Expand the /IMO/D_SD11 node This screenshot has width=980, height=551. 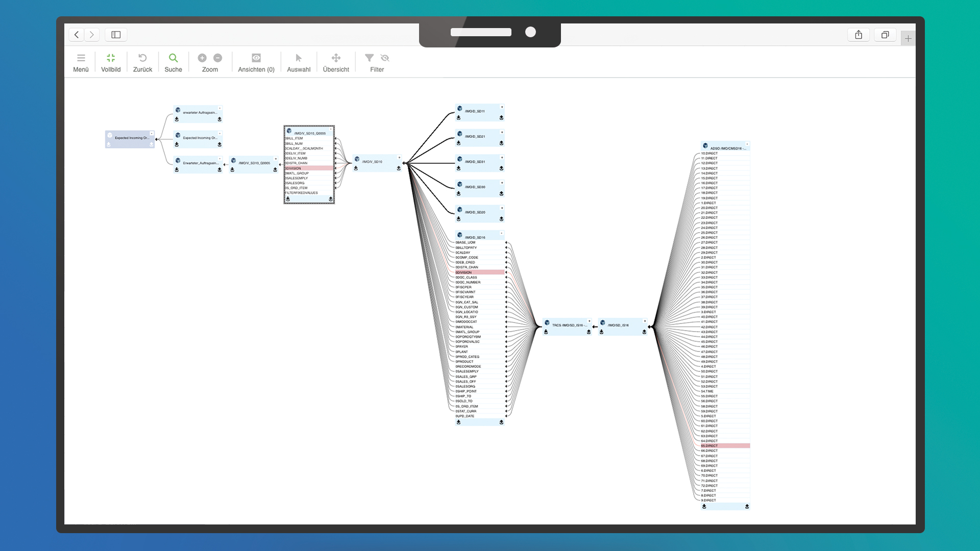(502, 107)
